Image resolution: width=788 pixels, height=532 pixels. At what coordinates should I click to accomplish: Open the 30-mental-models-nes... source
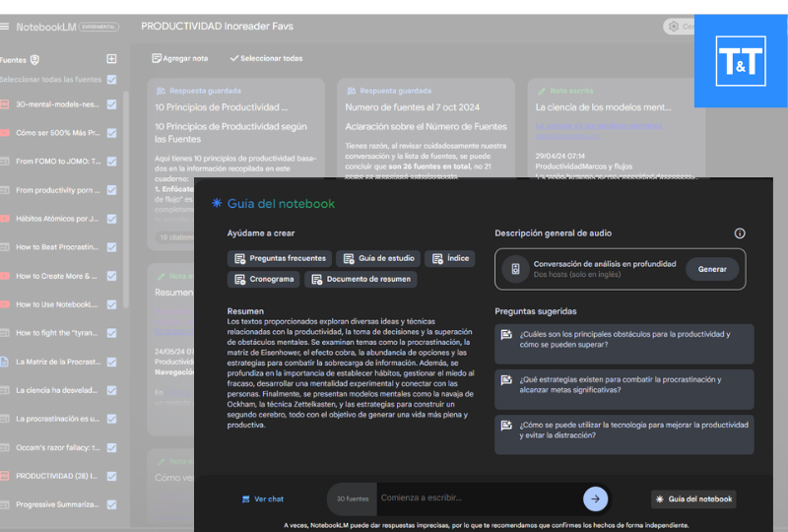tap(57, 104)
